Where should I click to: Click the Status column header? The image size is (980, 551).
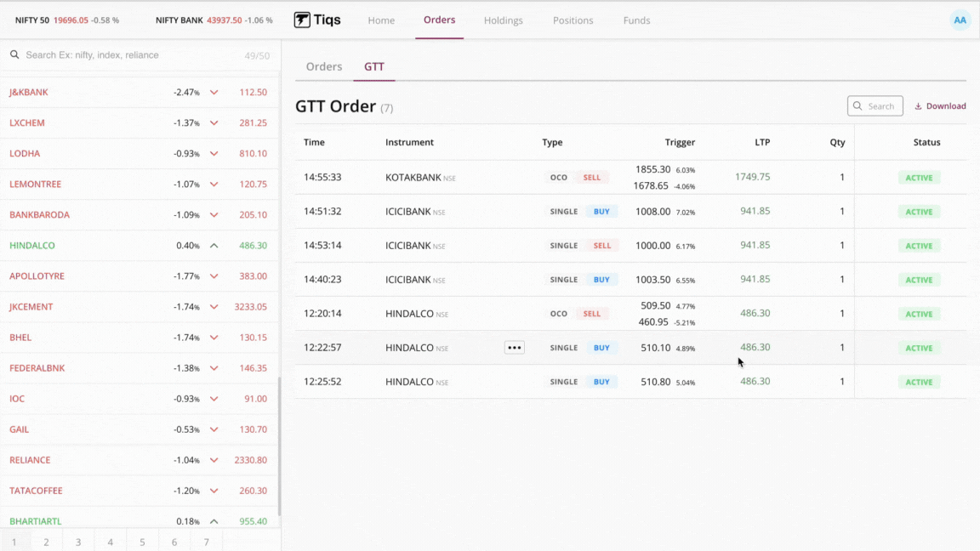pyautogui.click(x=926, y=143)
